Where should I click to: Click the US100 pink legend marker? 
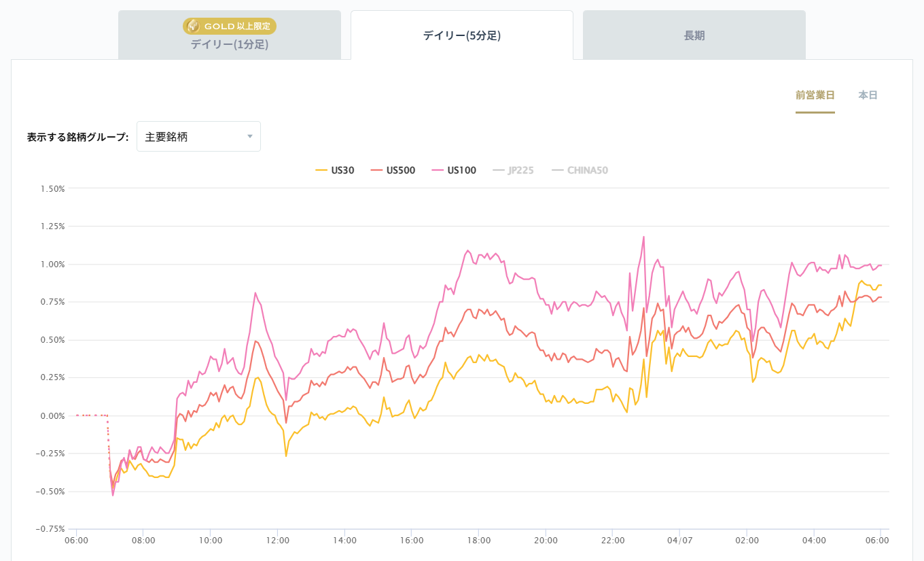pos(439,170)
